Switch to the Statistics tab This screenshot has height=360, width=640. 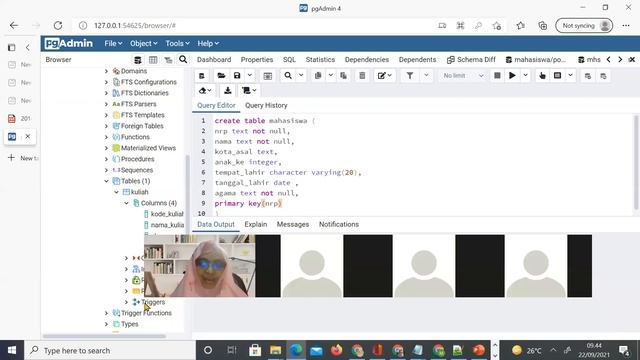tap(320, 60)
